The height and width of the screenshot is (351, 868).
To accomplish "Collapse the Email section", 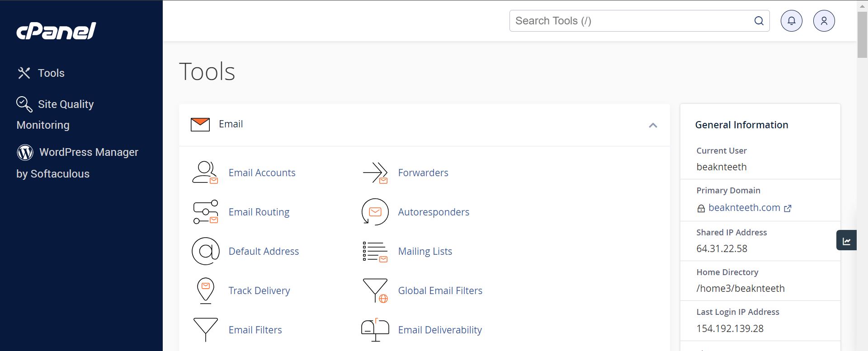I will (x=652, y=125).
